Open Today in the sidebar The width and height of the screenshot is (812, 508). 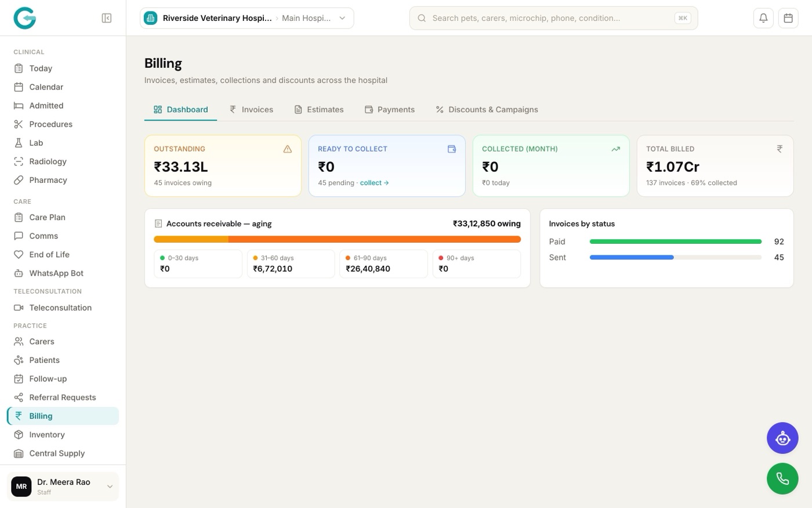pyautogui.click(x=63, y=69)
